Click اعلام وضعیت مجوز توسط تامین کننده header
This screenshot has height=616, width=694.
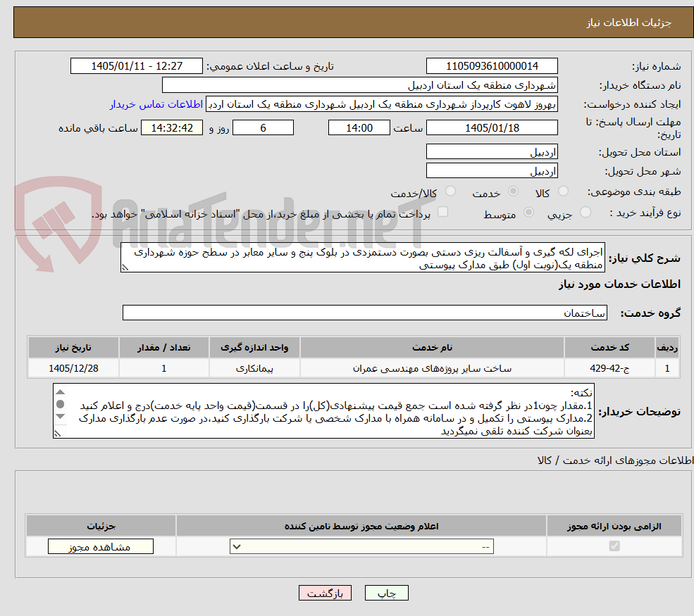tap(361, 526)
